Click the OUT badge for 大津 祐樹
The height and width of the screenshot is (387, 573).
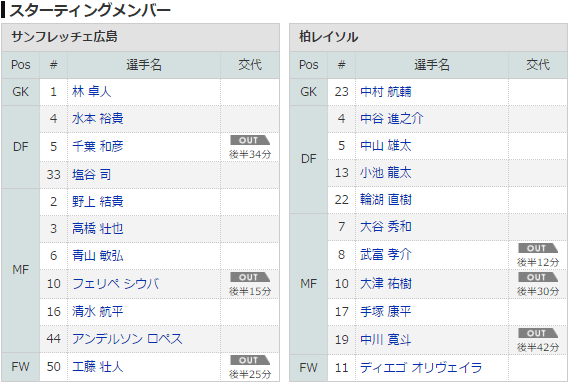point(538,277)
